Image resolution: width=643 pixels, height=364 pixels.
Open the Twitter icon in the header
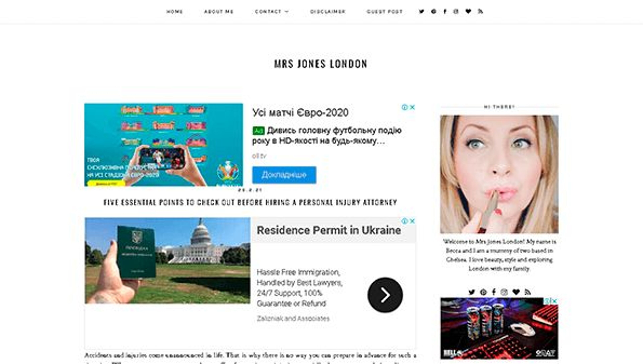point(421,11)
